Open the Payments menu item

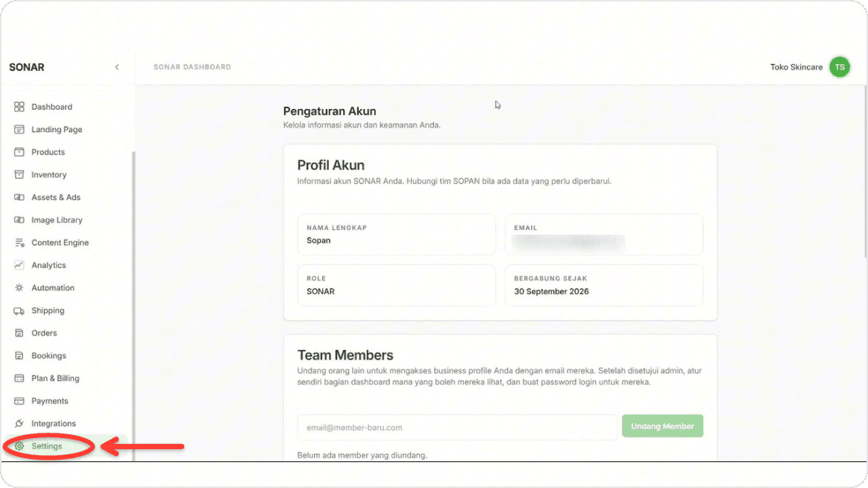(50, 401)
